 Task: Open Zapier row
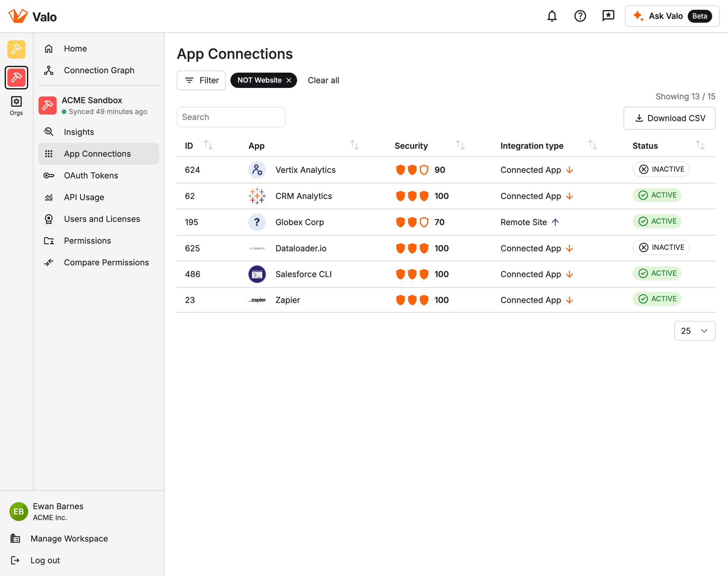coord(446,300)
